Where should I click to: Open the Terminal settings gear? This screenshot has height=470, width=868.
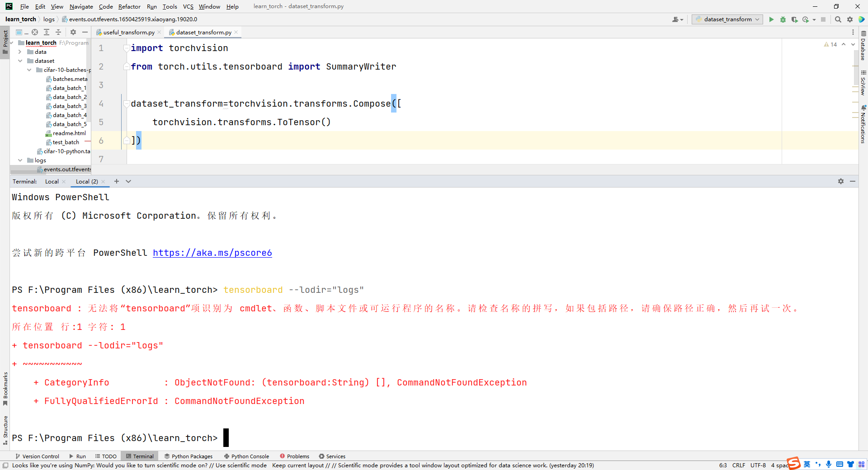840,181
